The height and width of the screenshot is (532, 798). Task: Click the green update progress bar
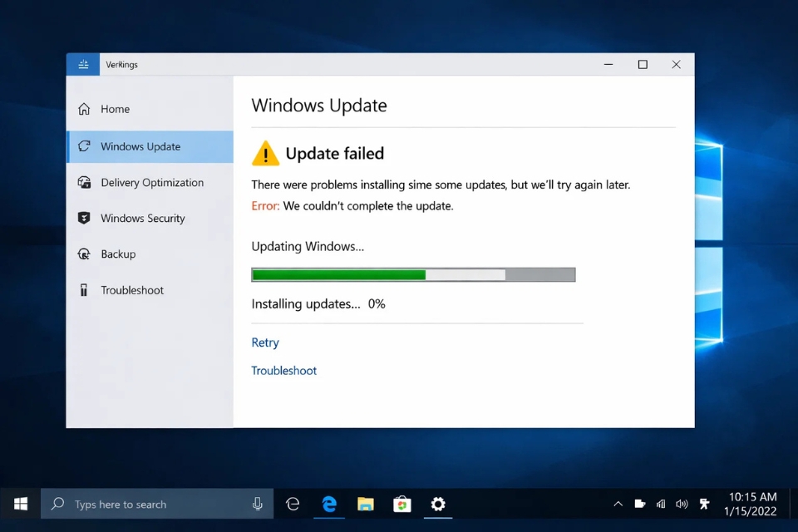click(x=337, y=274)
